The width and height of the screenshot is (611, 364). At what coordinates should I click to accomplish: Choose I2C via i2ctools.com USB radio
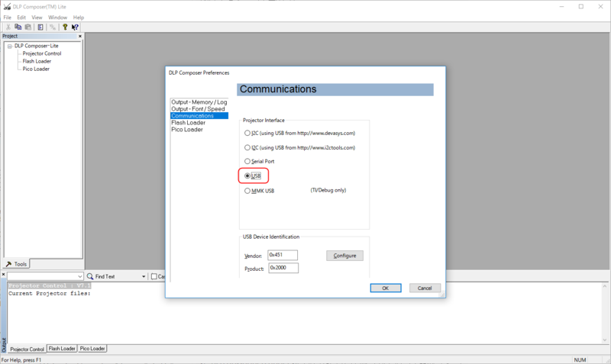[x=247, y=147]
